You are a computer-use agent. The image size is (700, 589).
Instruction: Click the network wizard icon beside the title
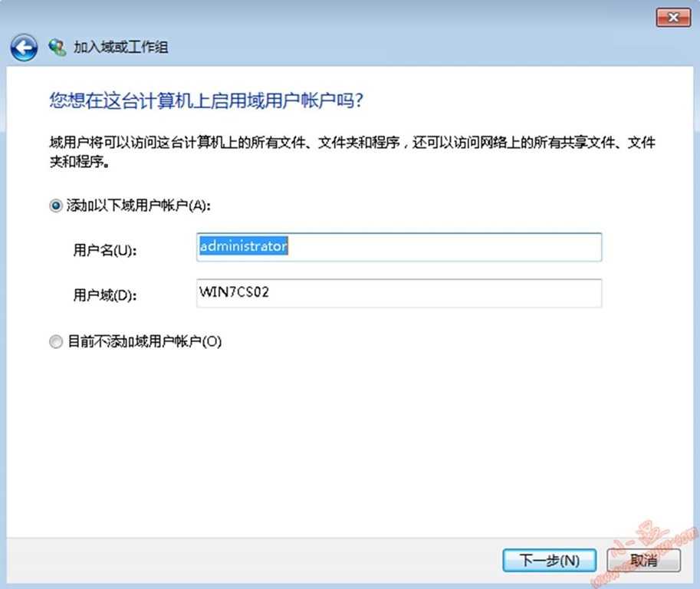click(58, 47)
